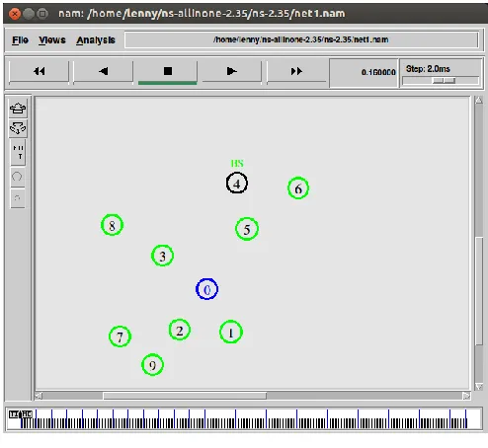Click the file path field net1.nam
The image size is (488, 448).
[301, 39]
